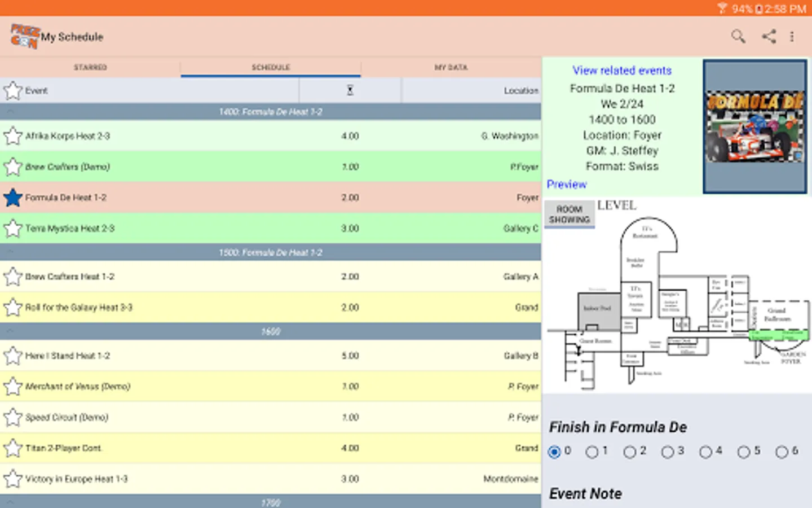Tap the Wi-Fi icon in status bar
This screenshot has width=812, height=508.
coord(722,8)
